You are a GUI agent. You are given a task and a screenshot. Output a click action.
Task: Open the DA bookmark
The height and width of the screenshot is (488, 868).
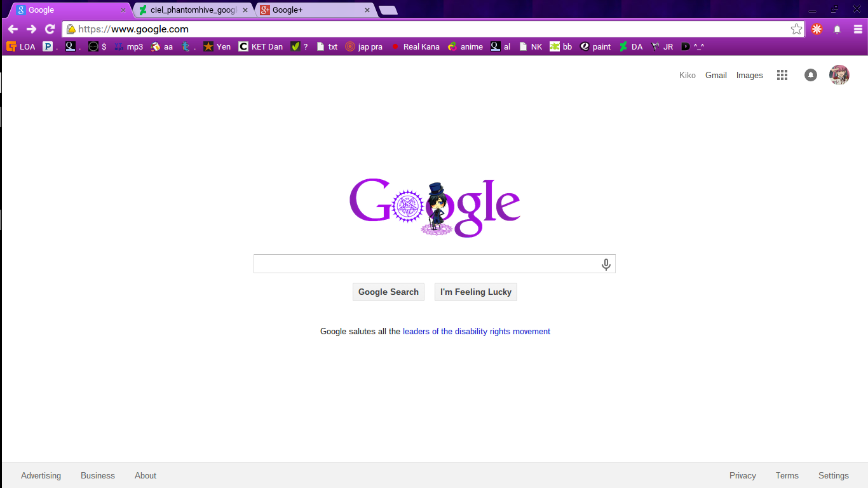(x=631, y=46)
